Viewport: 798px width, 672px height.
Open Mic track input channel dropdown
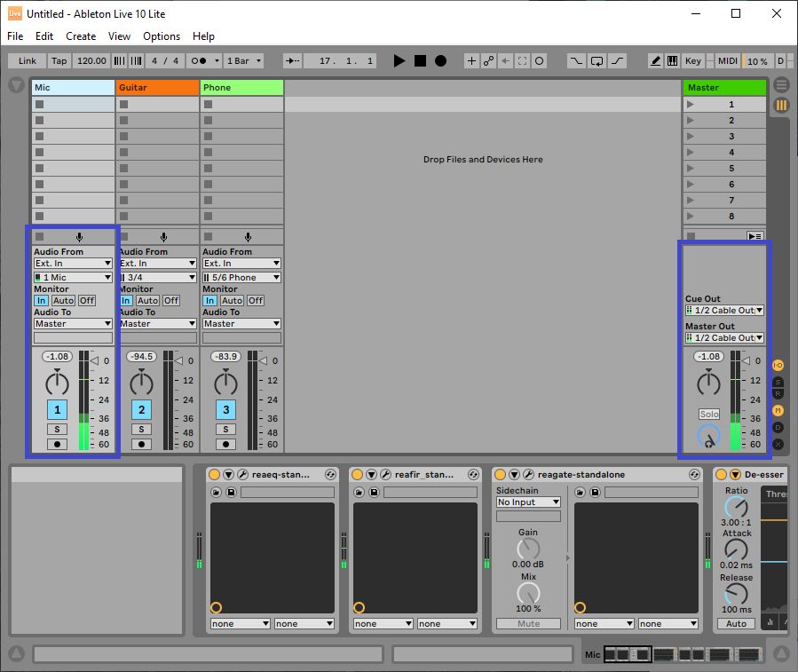74,278
